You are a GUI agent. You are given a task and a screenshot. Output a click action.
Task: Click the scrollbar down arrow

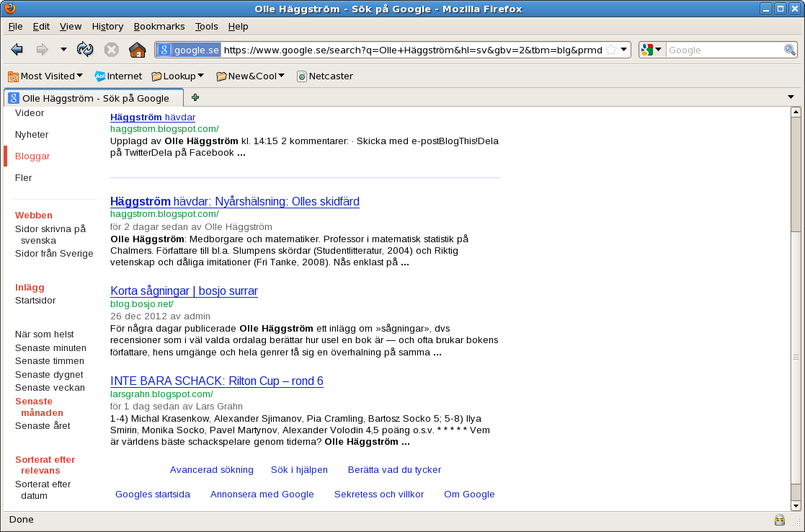click(x=796, y=506)
